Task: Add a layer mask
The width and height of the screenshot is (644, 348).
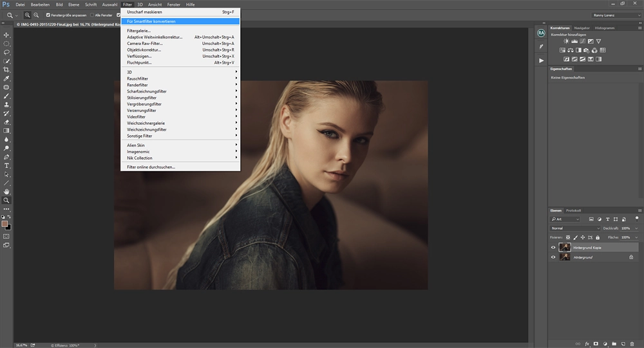Action: click(596, 344)
